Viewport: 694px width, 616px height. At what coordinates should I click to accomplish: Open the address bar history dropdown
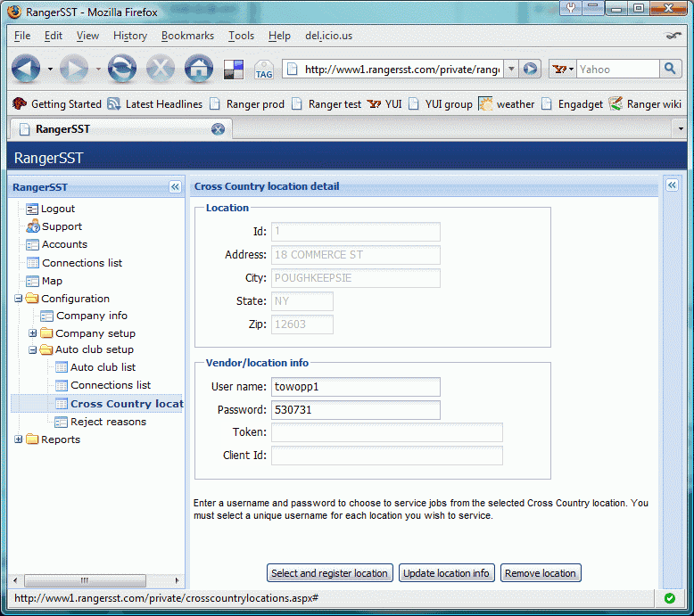pyautogui.click(x=511, y=69)
